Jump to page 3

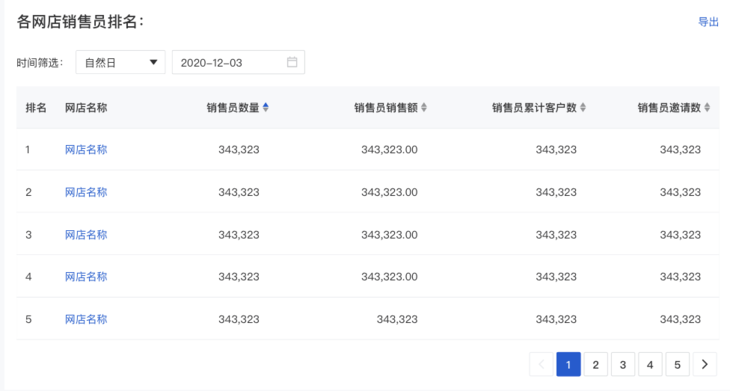(x=623, y=364)
